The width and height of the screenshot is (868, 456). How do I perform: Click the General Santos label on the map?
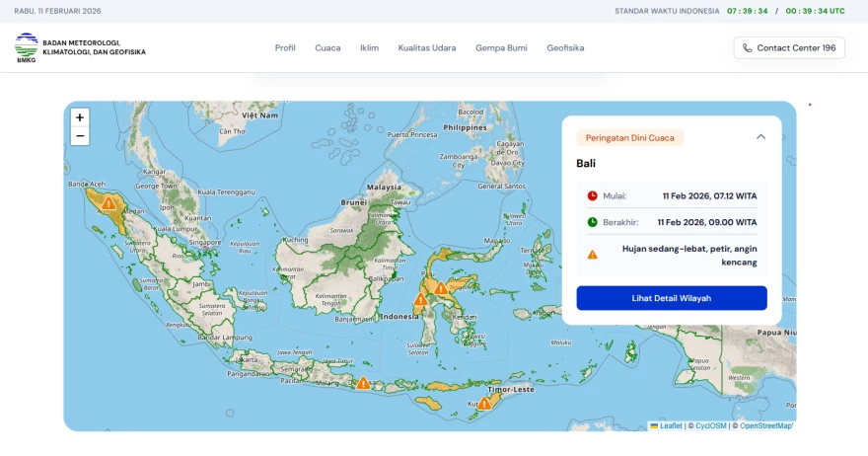(x=501, y=187)
